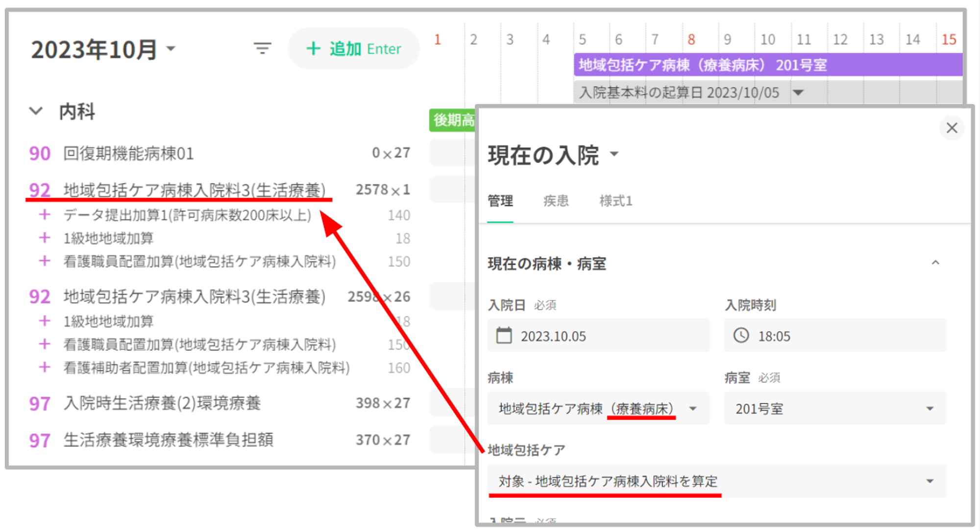Open the 2023年10月 month dropdown
980x531 pixels.
(171, 48)
